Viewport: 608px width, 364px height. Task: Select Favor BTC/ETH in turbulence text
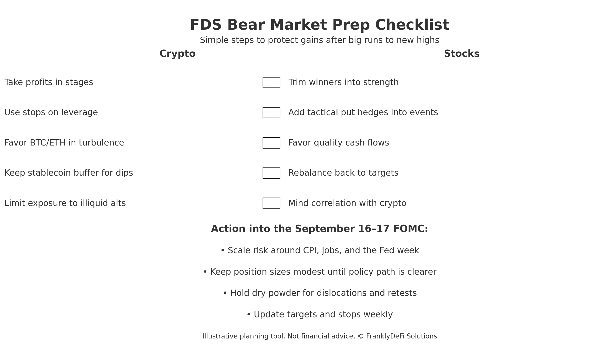click(x=64, y=143)
